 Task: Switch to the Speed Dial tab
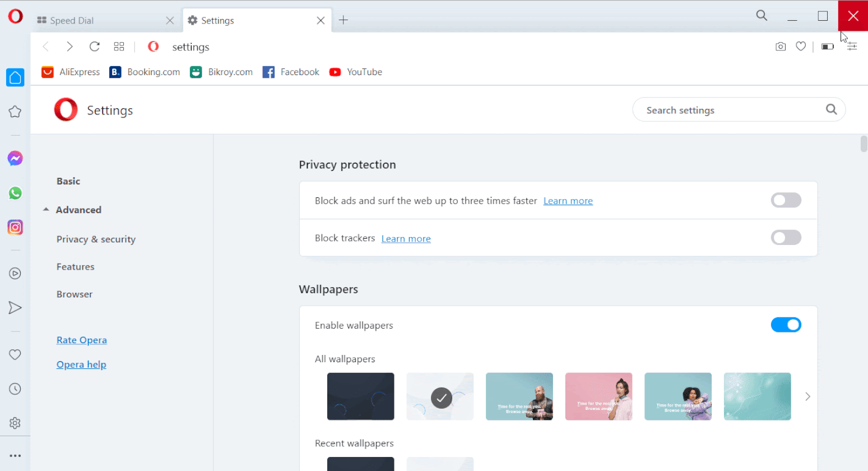[x=101, y=21]
